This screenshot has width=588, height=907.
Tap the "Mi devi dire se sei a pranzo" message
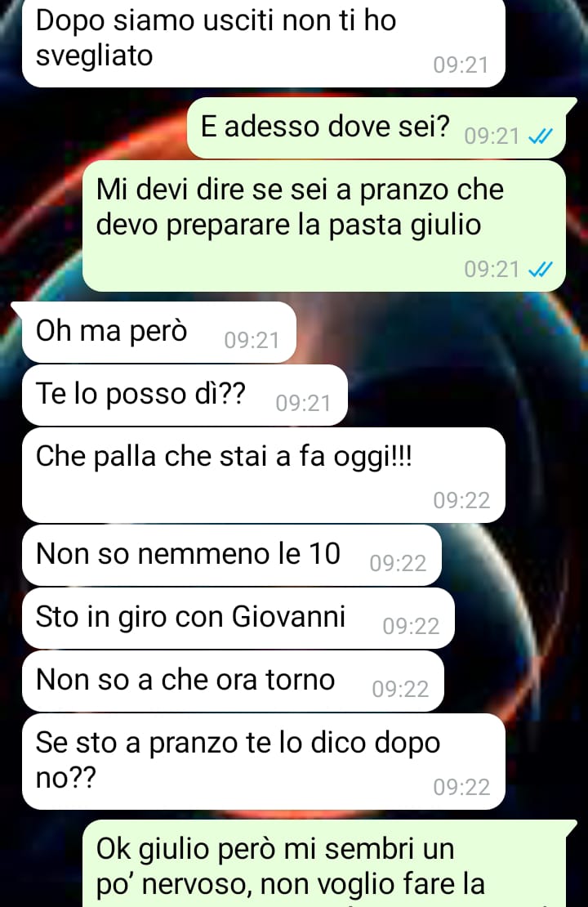coord(323,226)
